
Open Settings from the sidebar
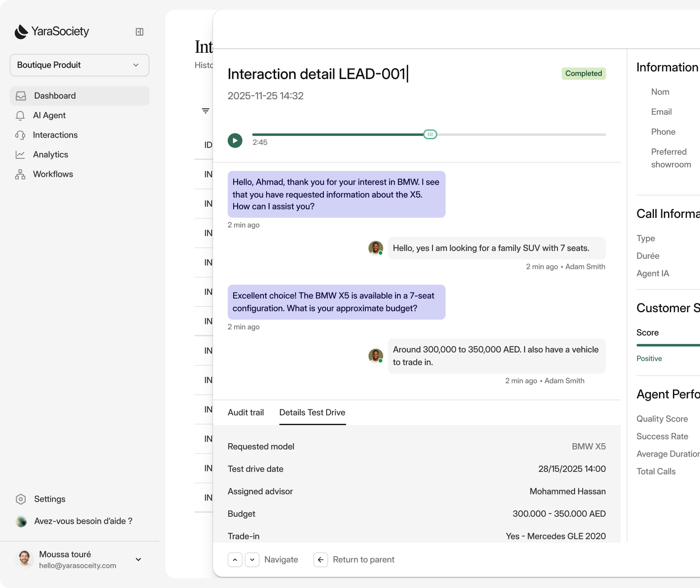pos(50,499)
